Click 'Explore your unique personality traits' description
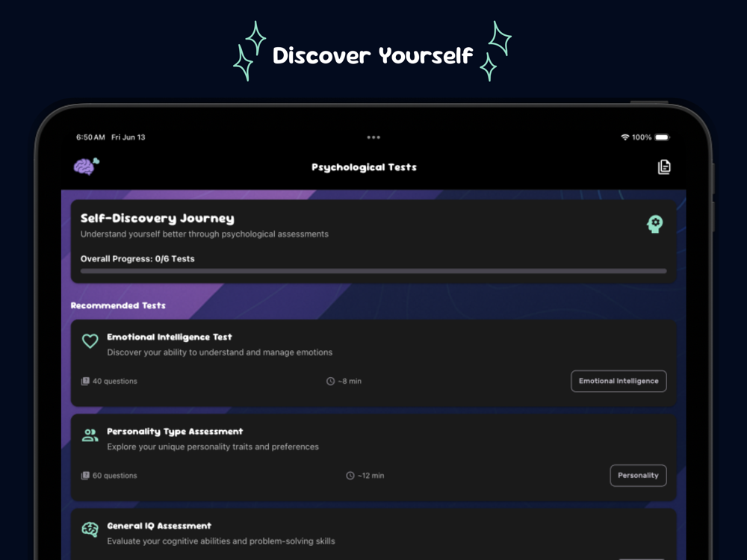Image resolution: width=747 pixels, height=560 pixels. (213, 447)
